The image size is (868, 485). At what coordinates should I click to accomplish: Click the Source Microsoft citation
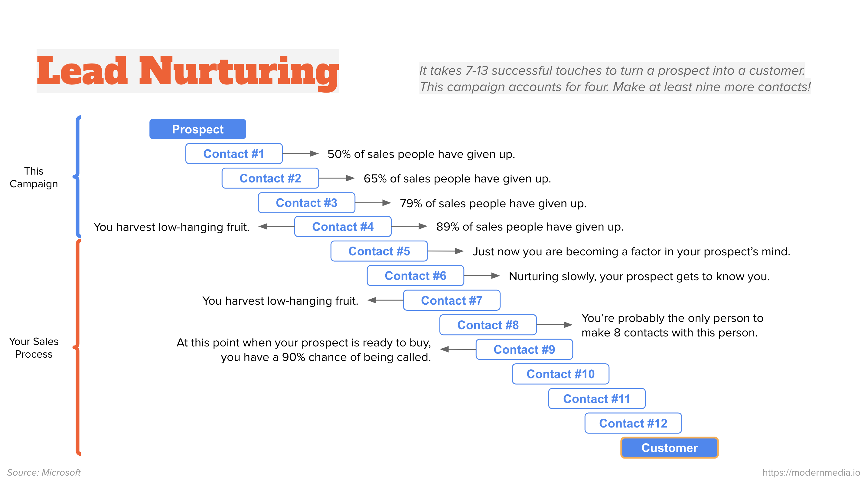click(x=54, y=471)
